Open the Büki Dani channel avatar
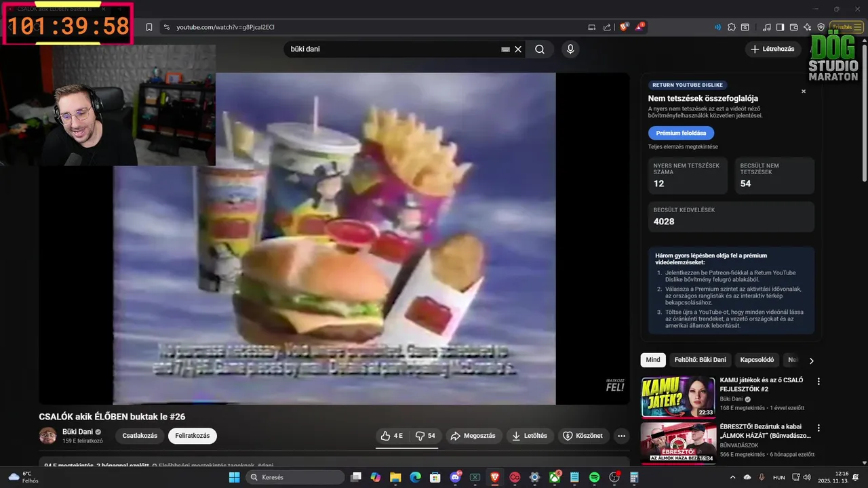 pyautogui.click(x=47, y=436)
